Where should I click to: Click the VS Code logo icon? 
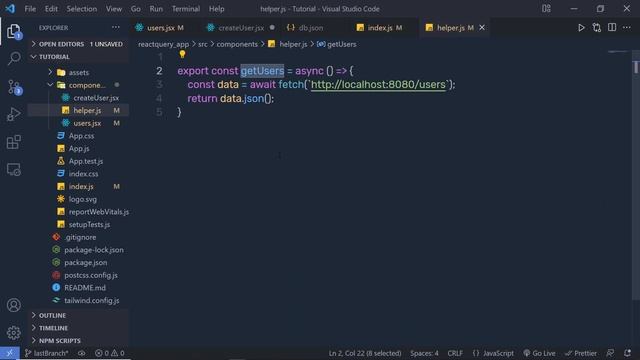[x=10, y=9]
